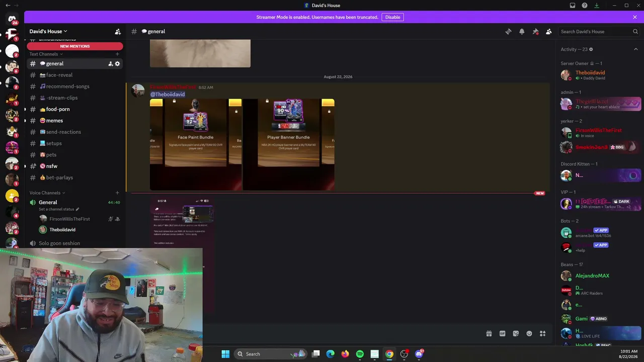Image resolution: width=644 pixels, height=362 pixels.
Task: Select FirsonWillisTheFirst in member list
Action: pos(601,133)
